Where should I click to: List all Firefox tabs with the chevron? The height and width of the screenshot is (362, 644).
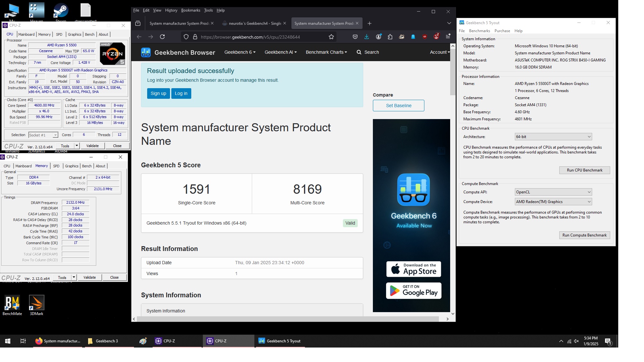click(x=449, y=23)
